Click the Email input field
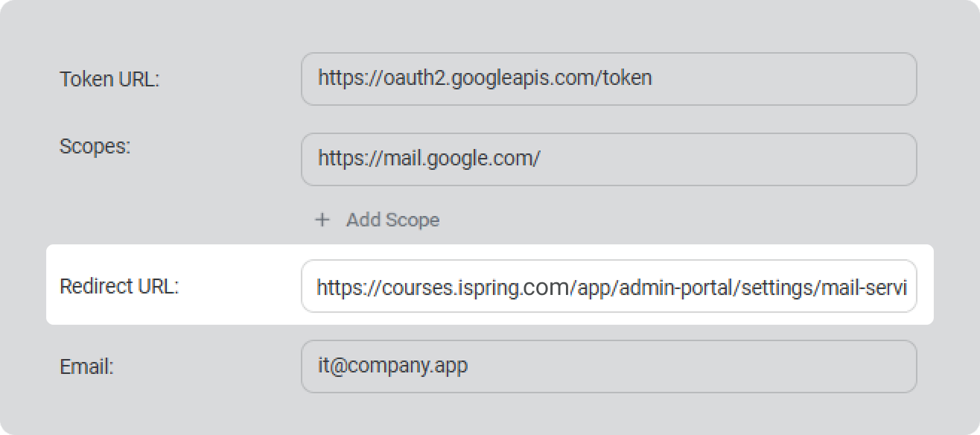Image resolution: width=980 pixels, height=435 pixels. pyautogui.click(x=608, y=366)
